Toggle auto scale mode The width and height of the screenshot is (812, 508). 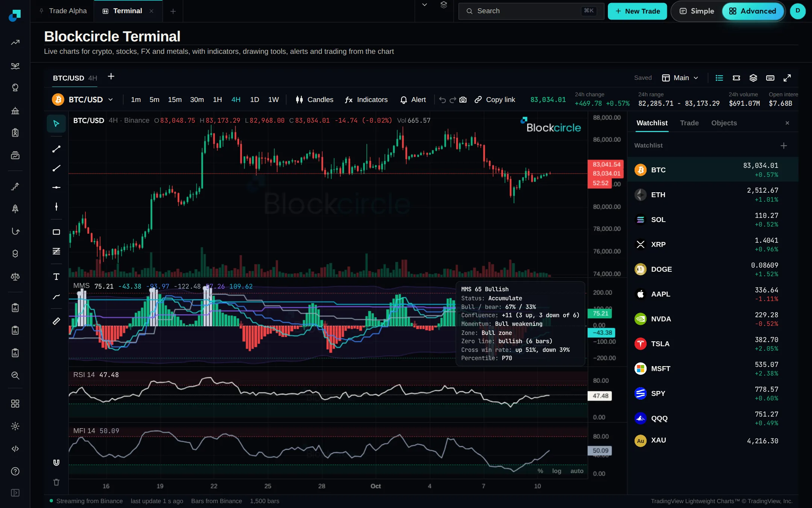point(577,471)
